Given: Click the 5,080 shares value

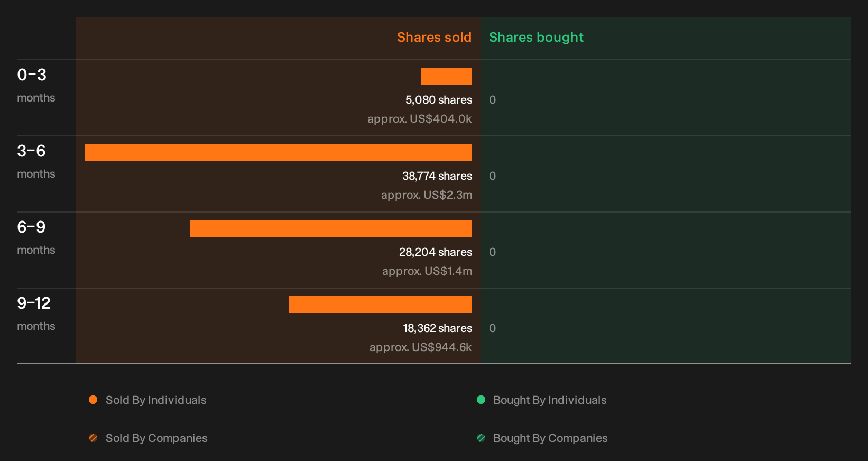Looking at the screenshot, I should 439,100.
